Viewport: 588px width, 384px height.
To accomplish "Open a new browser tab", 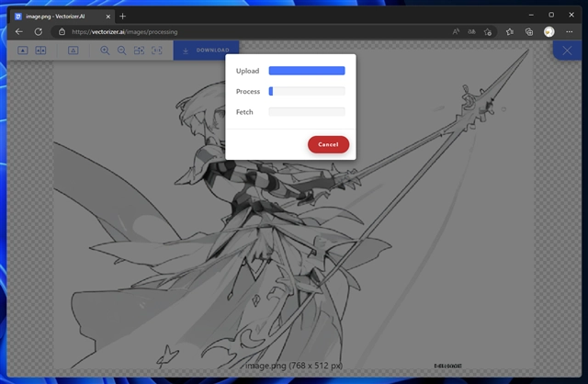I will click(123, 16).
